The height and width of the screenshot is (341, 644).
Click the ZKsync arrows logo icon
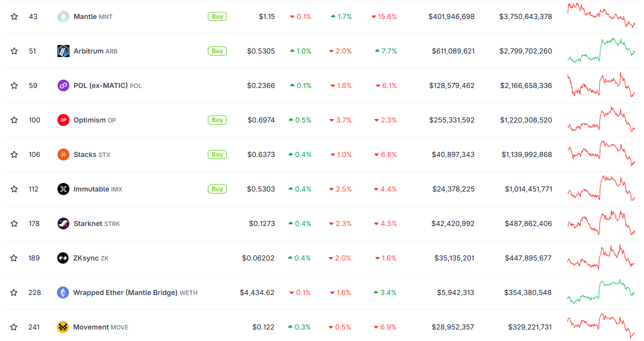(x=63, y=258)
